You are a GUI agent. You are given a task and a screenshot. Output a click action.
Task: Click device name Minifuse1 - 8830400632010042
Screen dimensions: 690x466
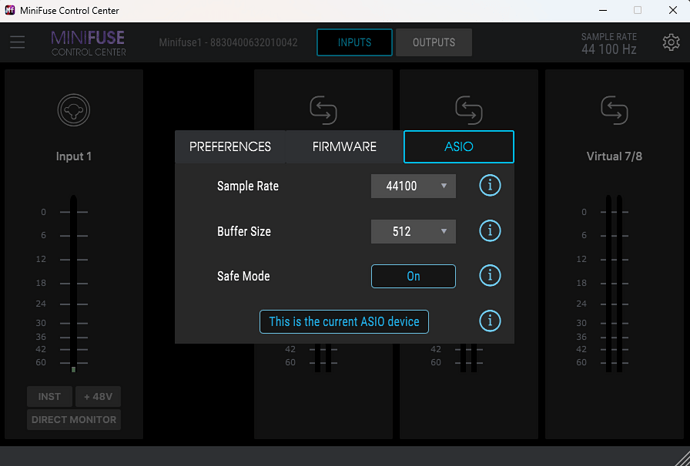pyautogui.click(x=228, y=42)
